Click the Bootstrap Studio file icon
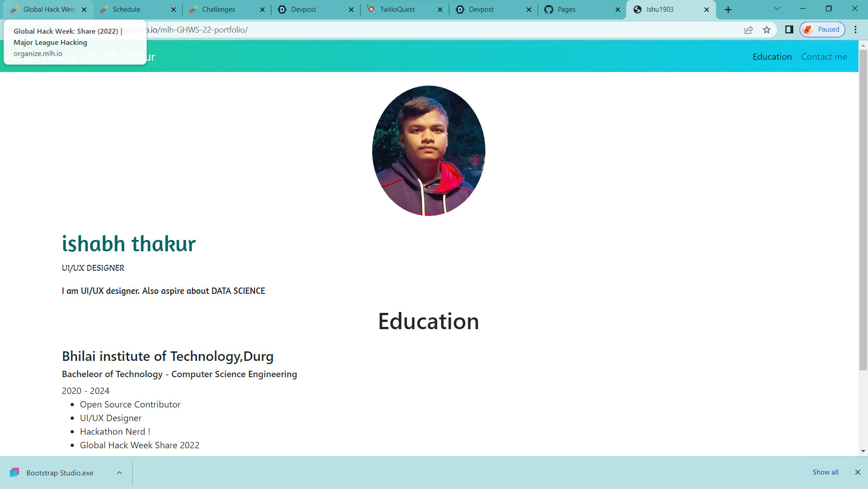 (14, 473)
